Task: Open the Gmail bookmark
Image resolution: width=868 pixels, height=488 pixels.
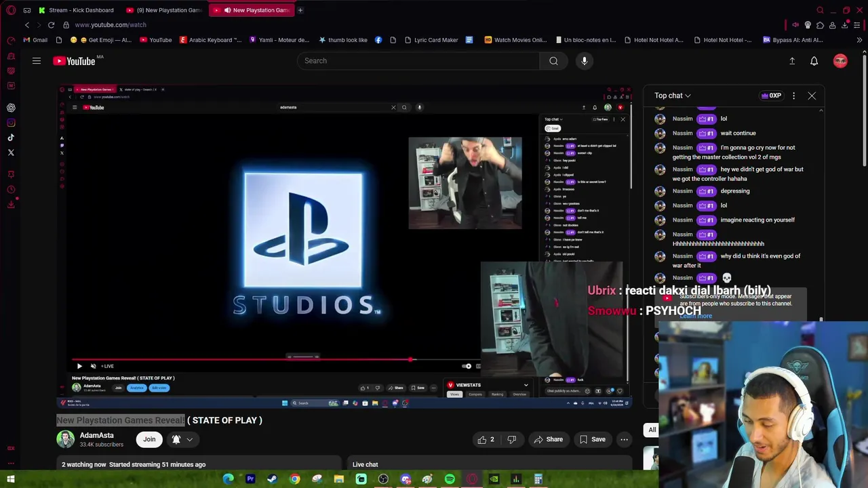Action: [35, 40]
